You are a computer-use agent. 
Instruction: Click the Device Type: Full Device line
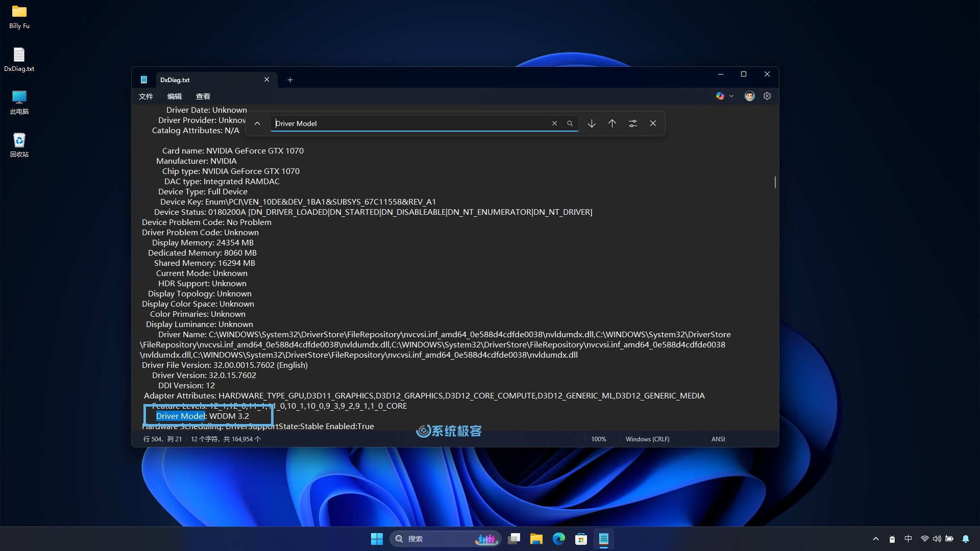pyautogui.click(x=203, y=192)
